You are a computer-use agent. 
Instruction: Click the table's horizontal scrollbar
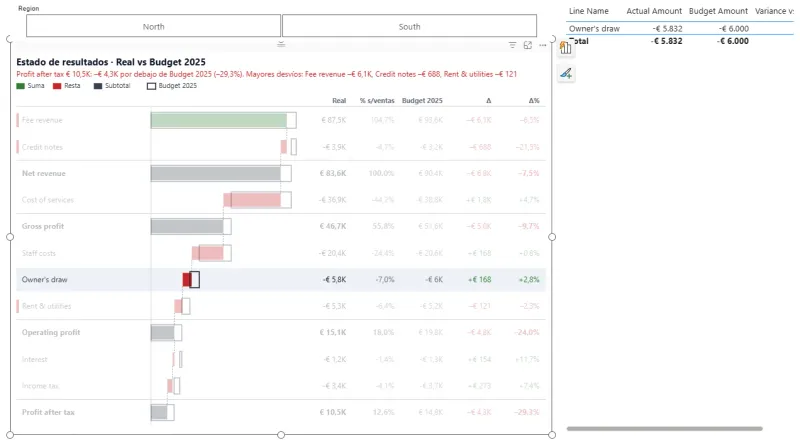(664, 429)
